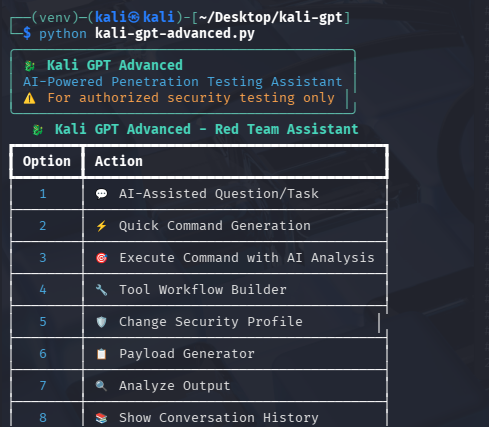Click option number 7 in the table

tap(43, 386)
